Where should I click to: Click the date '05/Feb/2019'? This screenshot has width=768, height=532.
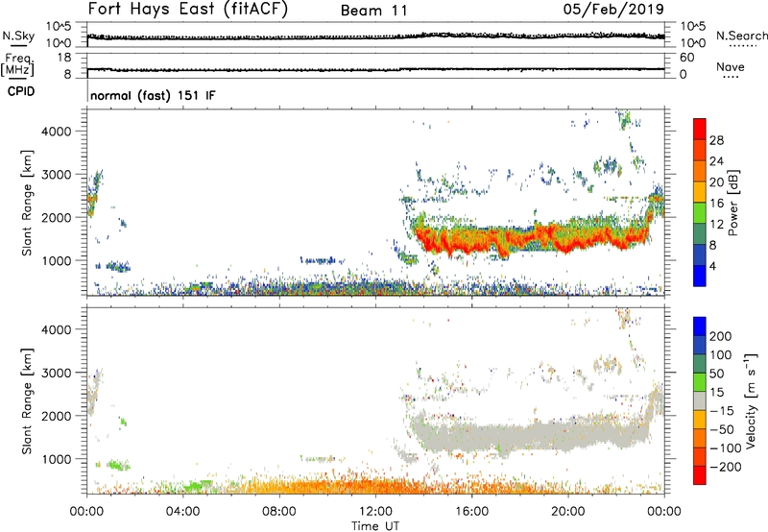click(613, 10)
